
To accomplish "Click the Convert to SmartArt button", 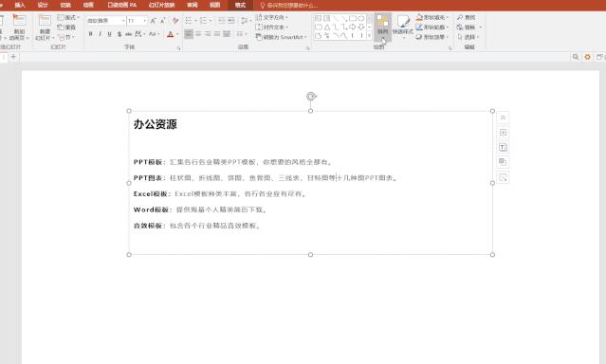I will pos(281,37).
